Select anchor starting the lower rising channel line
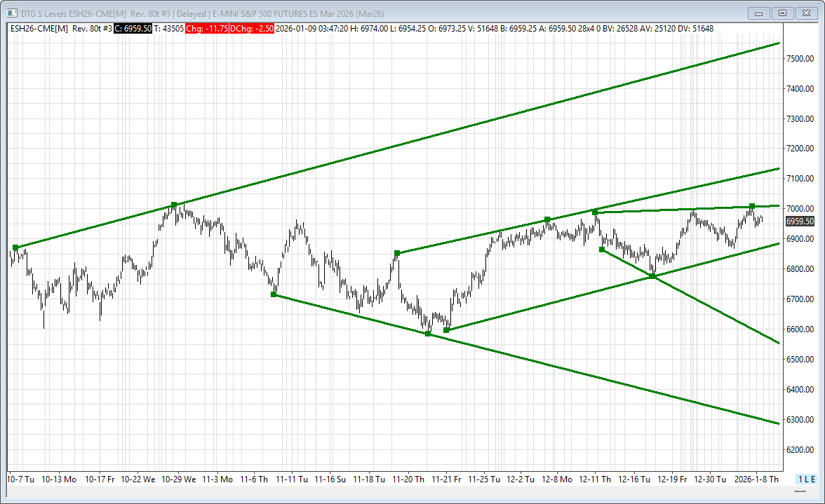The image size is (825, 504). click(447, 329)
